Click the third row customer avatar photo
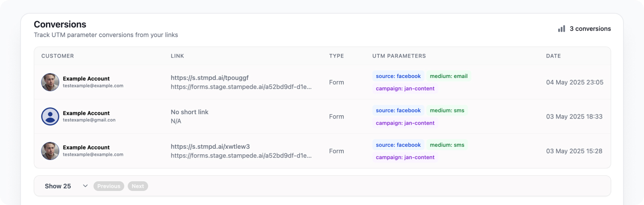 50,151
